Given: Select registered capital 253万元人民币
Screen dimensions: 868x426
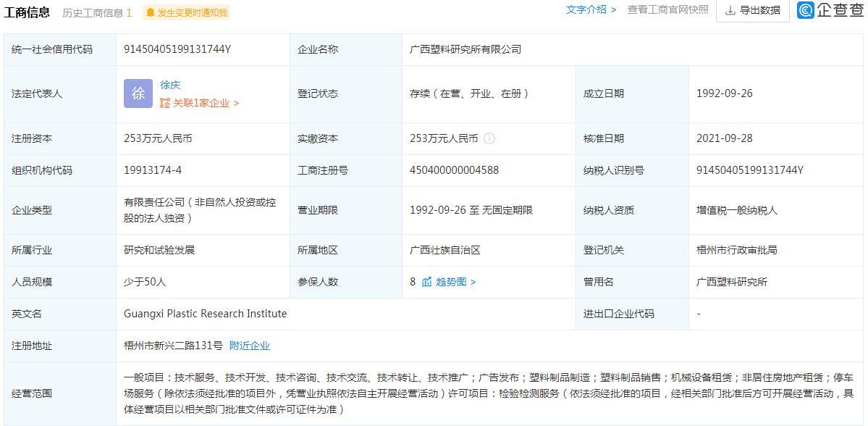Looking at the screenshot, I should point(158,138).
